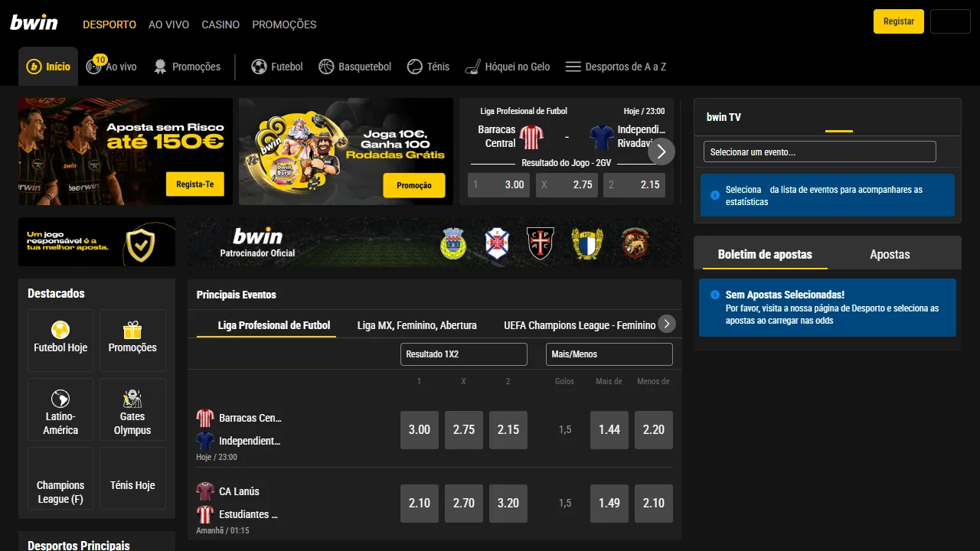Viewport: 980px width, 551px height.
Task: Open Selecionar um evento dropdown in bwin TV
Action: (x=820, y=152)
